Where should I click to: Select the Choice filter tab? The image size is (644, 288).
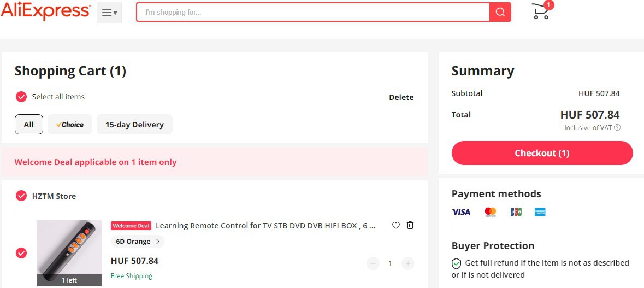(x=70, y=125)
